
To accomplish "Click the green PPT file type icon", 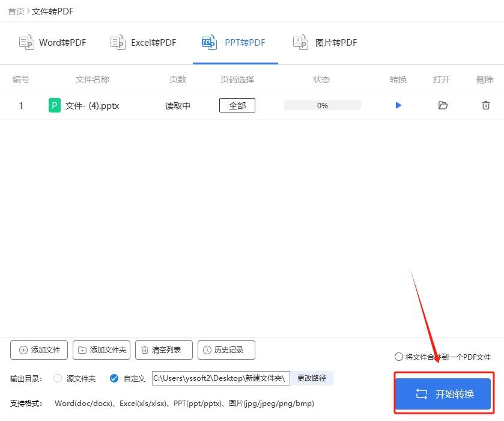I will tap(54, 105).
